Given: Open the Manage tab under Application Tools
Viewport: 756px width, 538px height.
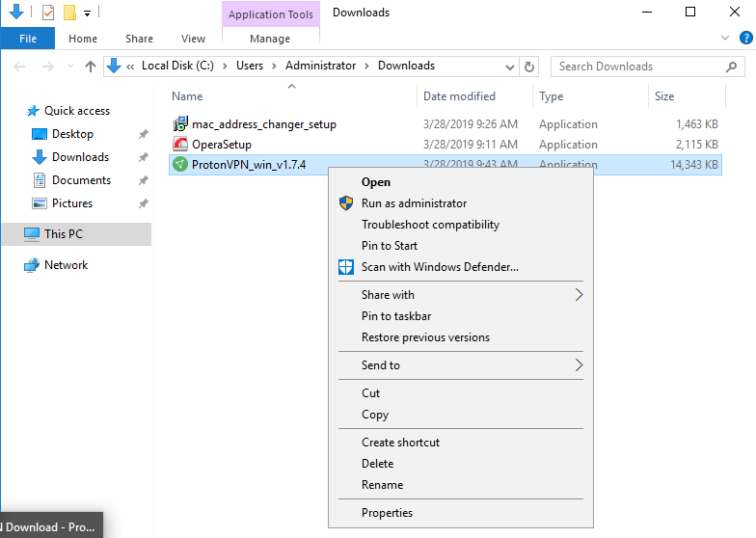Looking at the screenshot, I should [270, 39].
